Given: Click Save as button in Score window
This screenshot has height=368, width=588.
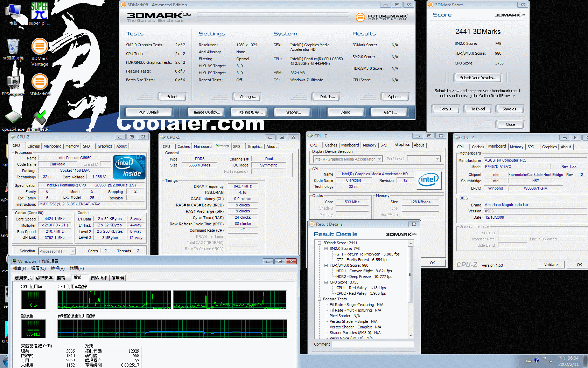Looking at the screenshot, I should pyautogui.click(x=511, y=109).
